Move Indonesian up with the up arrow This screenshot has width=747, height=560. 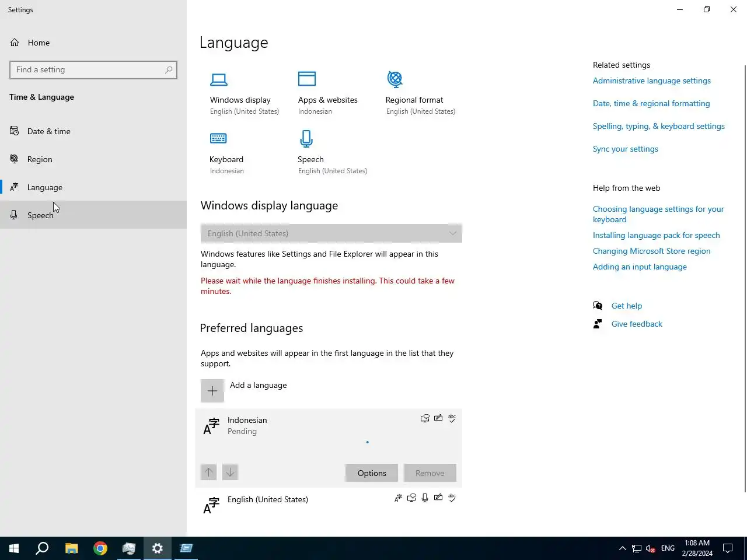coord(209,472)
